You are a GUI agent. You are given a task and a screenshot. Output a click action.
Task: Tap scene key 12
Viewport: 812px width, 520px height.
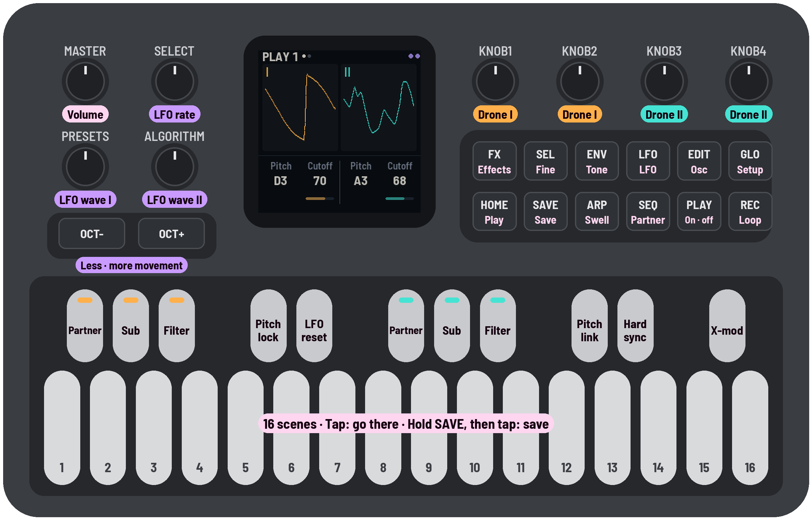click(x=567, y=427)
